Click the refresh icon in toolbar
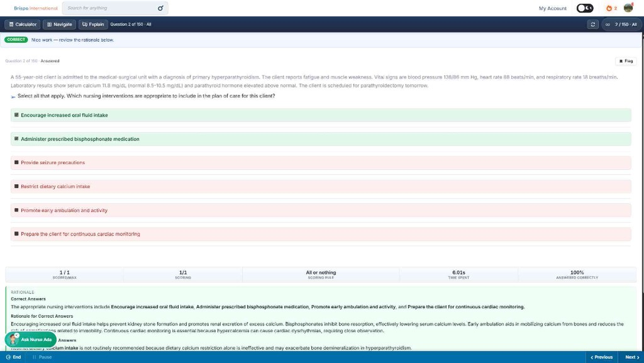Viewport: 644px width, 363px height. [593, 24]
